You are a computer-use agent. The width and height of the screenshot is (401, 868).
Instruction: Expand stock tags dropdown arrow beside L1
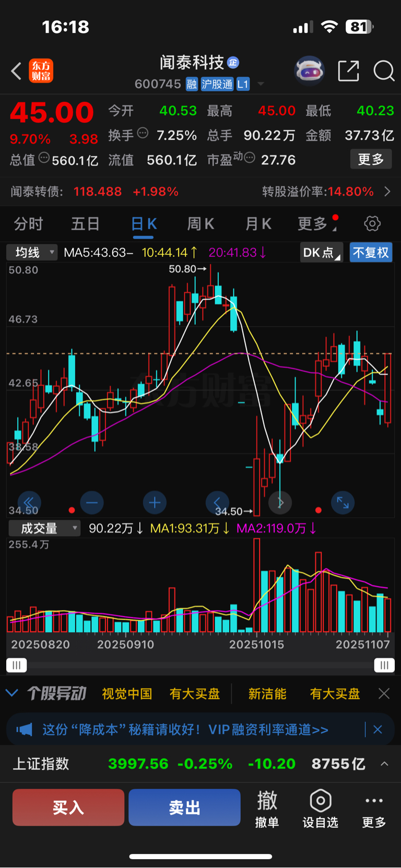261,84
